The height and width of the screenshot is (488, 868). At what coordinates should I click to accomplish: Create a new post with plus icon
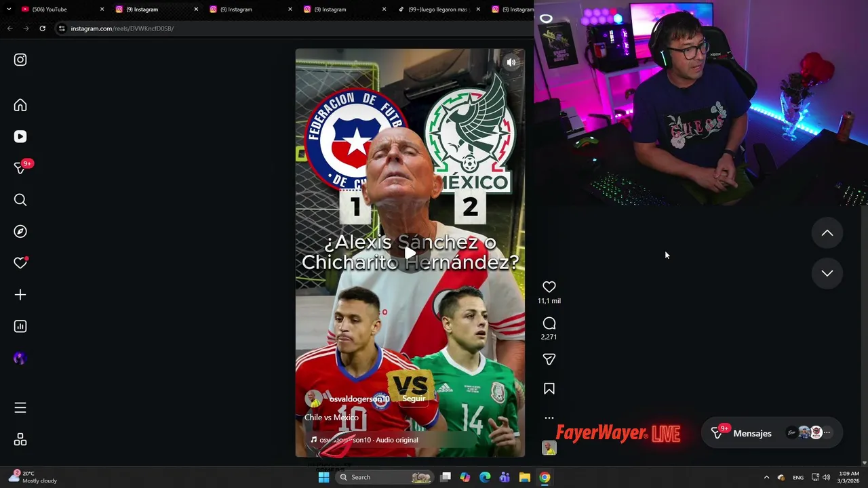[x=20, y=295]
